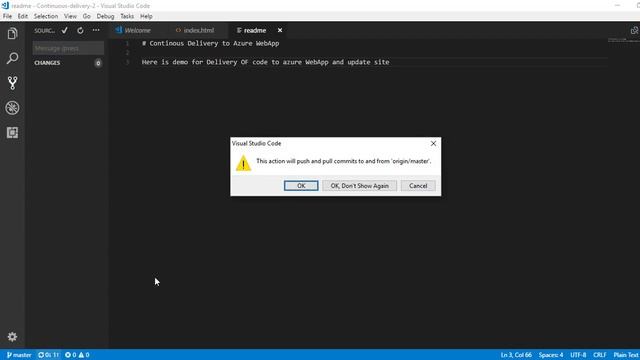Open source control More actions ellipsis
Screen dimensions: 640x360
coord(96,30)
